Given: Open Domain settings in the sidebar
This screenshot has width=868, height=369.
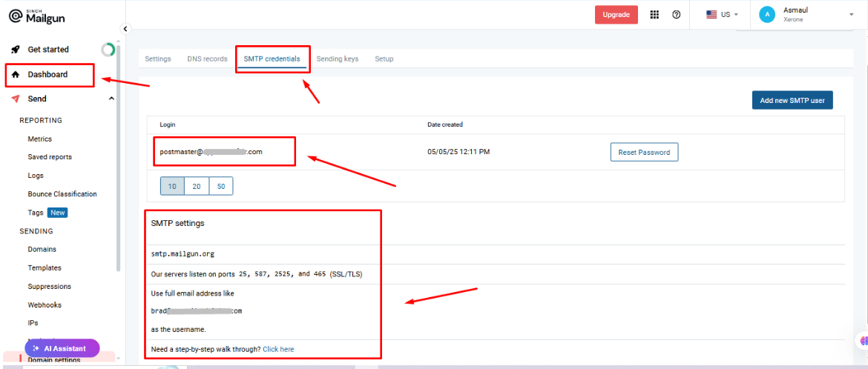Looking at the screenshot, I should point(53,360).
